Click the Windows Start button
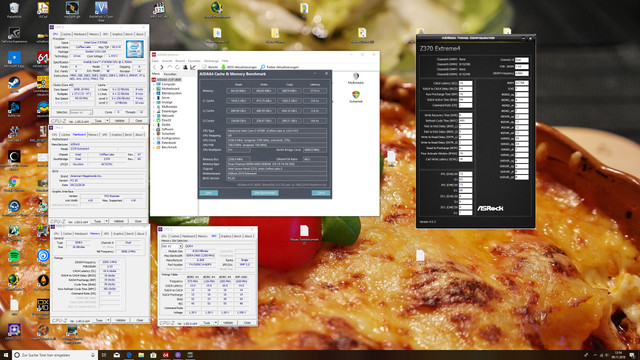This screenshot has width=640, height=360. 6,355
